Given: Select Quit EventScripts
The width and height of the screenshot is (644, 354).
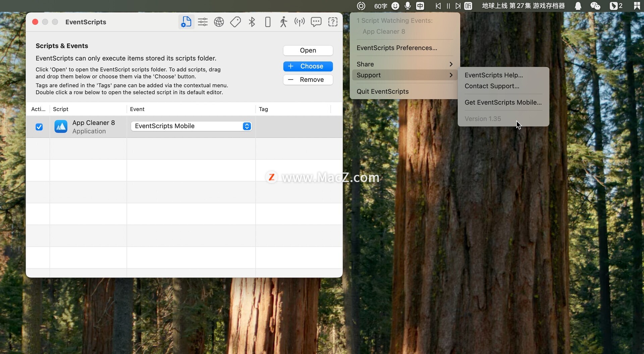Looking at the screenshot, I should [x=405, y=92].
